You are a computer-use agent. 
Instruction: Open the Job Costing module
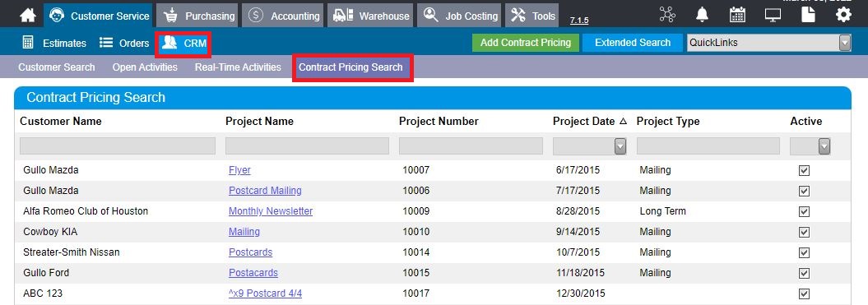[x=459, y=16]
